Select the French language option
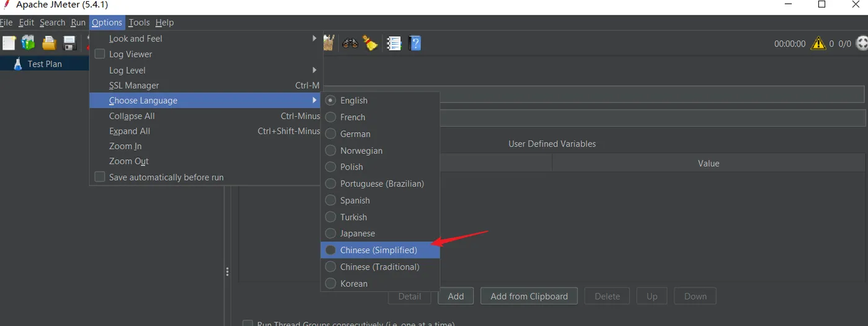The image size is (868, 326). click(380, 117)
